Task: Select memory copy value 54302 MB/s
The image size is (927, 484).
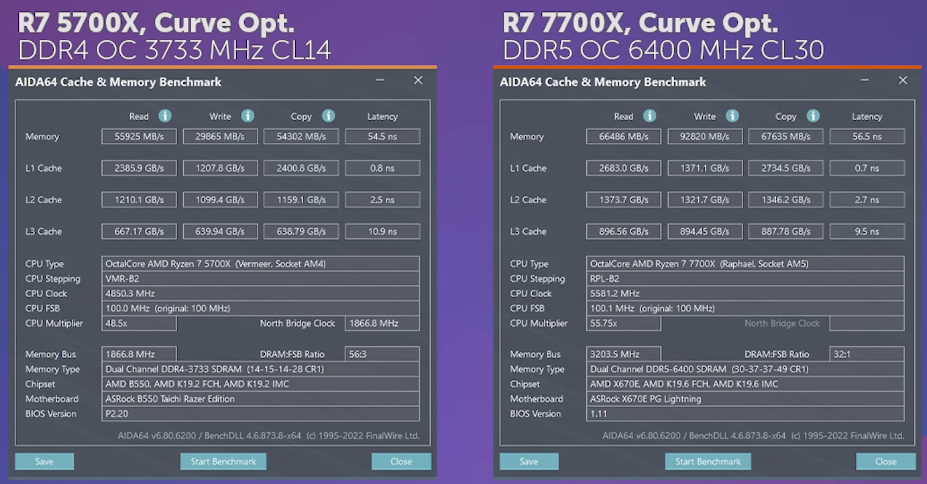Action: tap(301, 137)
